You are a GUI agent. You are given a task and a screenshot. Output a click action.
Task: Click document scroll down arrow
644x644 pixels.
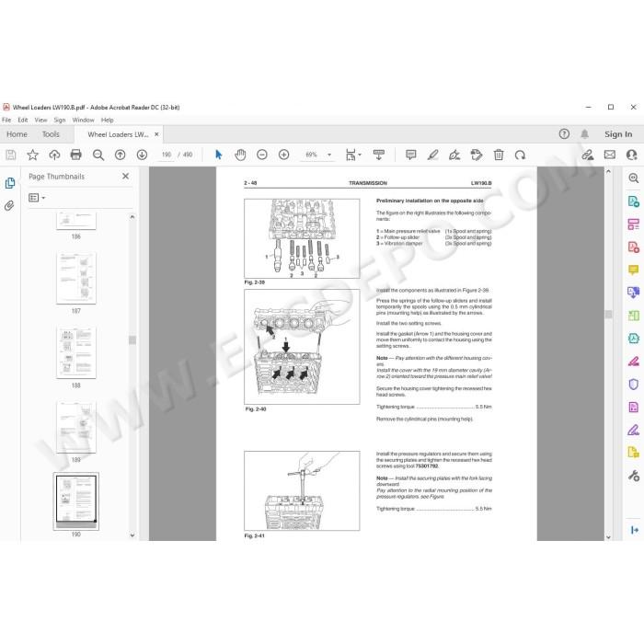point(608,536)
